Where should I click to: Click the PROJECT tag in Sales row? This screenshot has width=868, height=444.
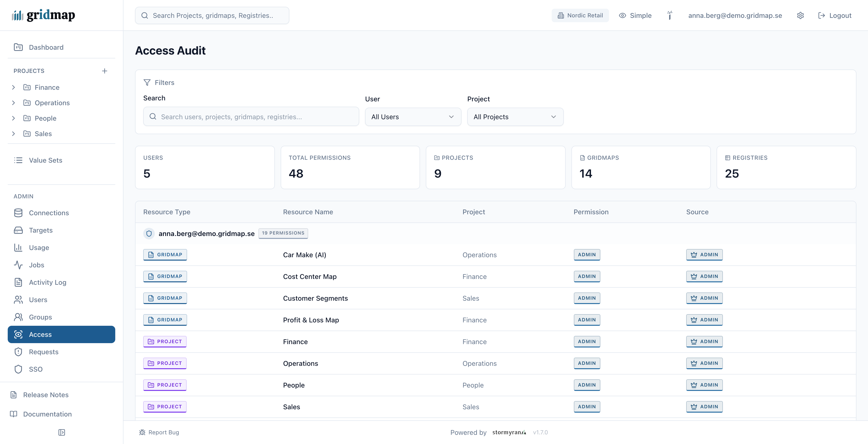(165, 407)
